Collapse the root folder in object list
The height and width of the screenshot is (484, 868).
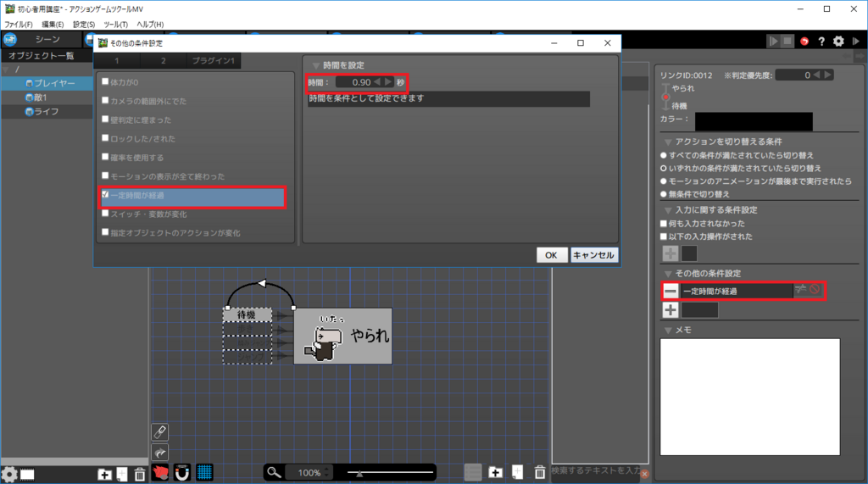tap(6, 70)
